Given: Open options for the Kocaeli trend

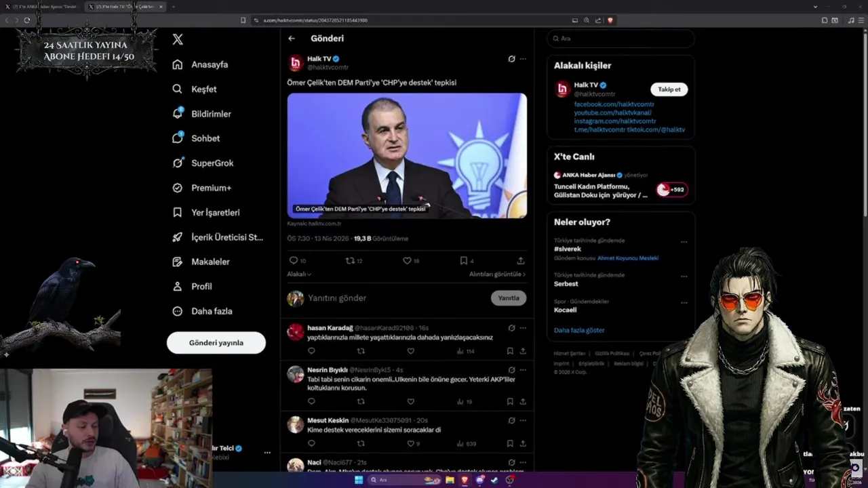Looking at the screenshot, I should coord(684,302).
